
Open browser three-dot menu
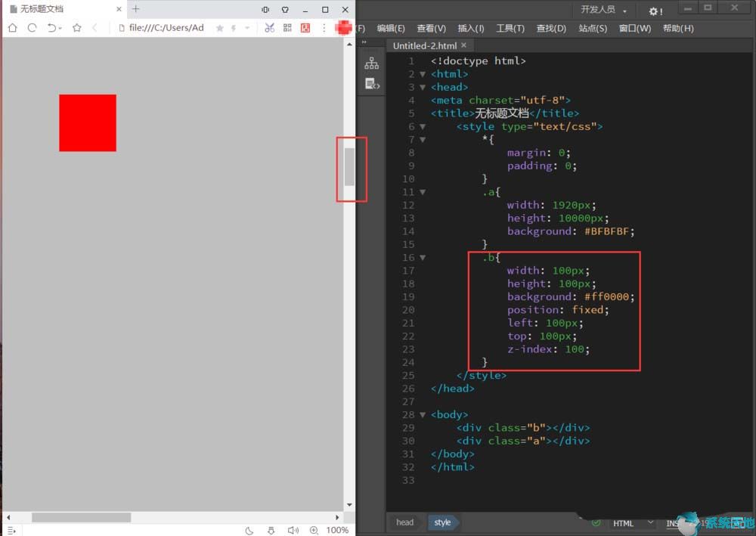324,28
